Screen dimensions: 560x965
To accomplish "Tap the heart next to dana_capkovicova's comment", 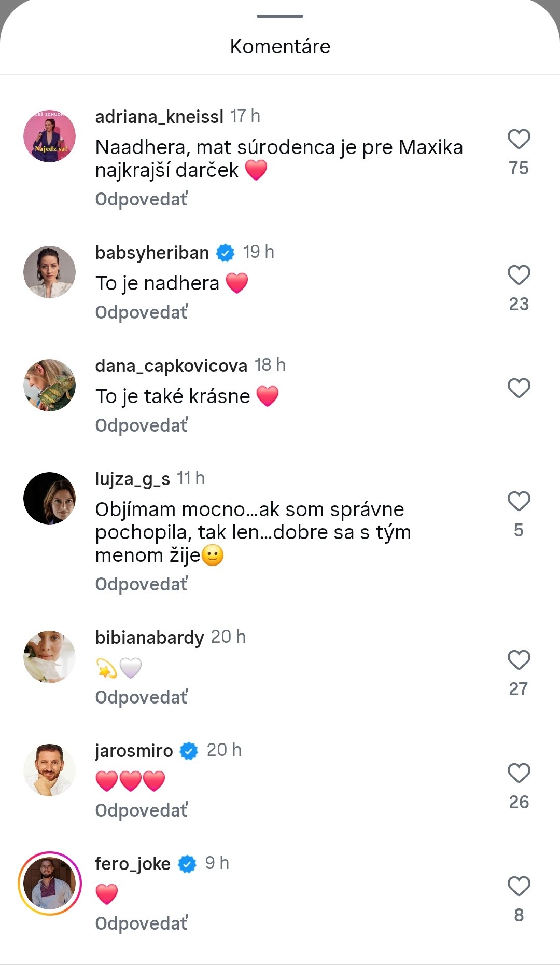I will click(518, 388).
